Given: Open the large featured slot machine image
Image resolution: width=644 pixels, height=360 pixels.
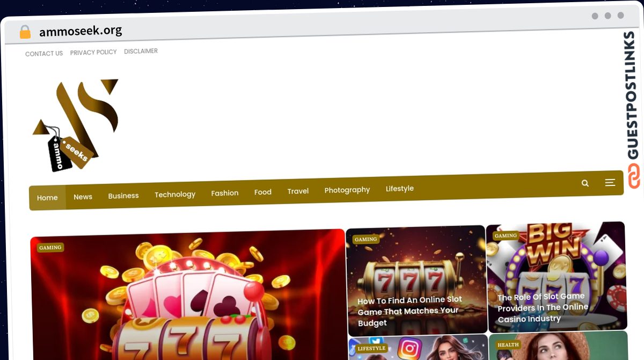Looking at the screenshot, I should (188, 294).
